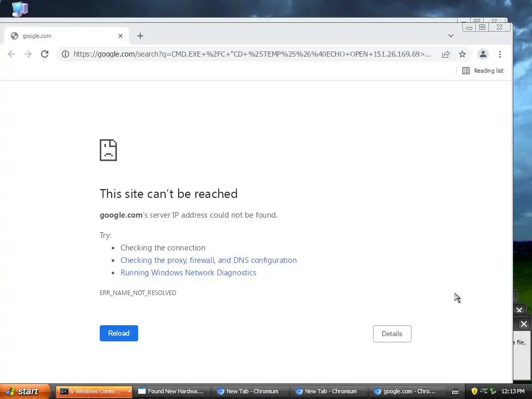Close the google.com tab
The width and height of the screenshot is (532, 399).
click(x=121, y=36)
